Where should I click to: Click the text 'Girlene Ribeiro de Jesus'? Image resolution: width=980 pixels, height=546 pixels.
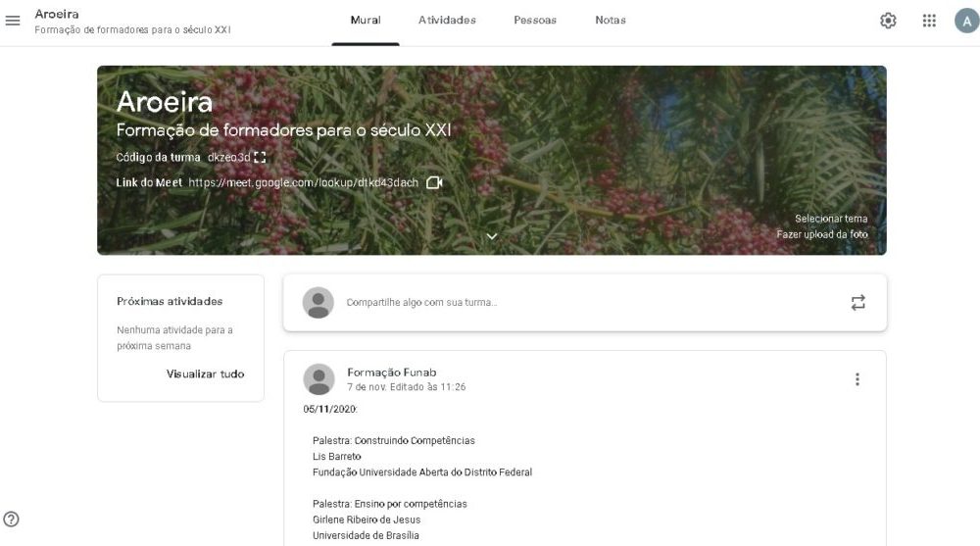click(367, 520)
